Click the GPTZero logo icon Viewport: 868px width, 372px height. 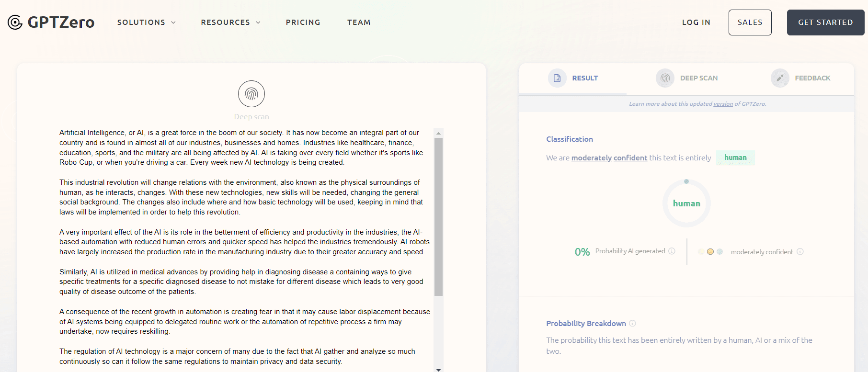(15, 23)
